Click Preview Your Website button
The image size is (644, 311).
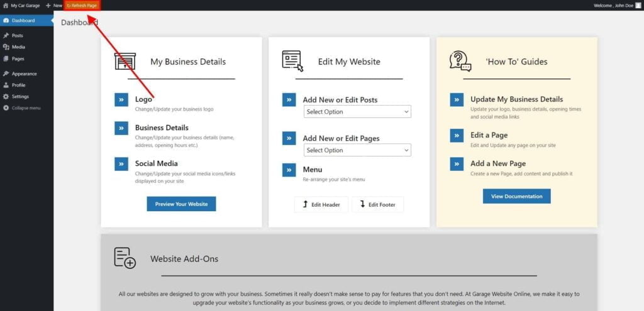pos(181,204)
